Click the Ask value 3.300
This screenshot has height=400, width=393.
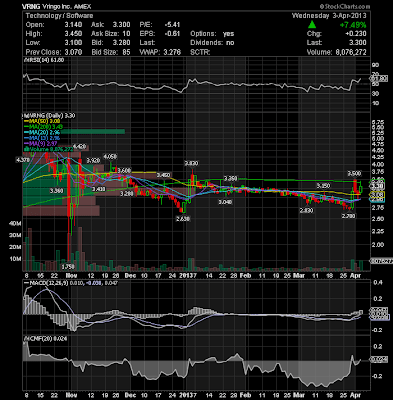coord(122,25)
